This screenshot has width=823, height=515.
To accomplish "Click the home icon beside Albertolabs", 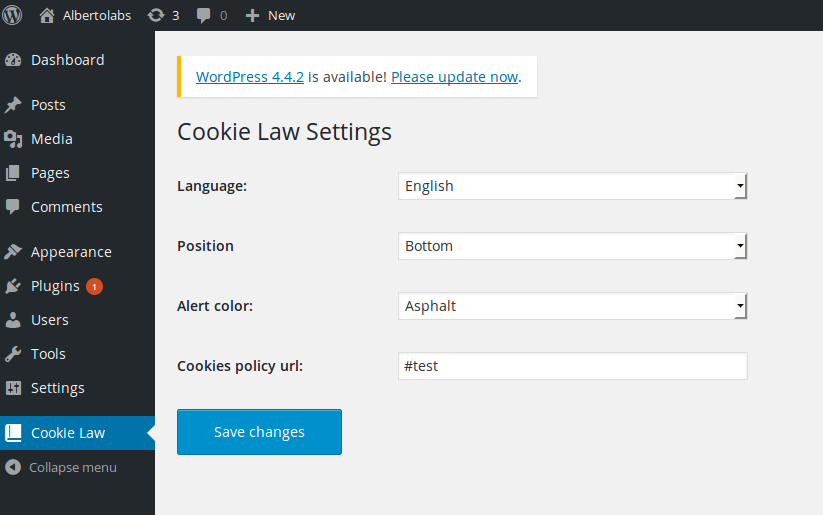I will pos(47,15).
